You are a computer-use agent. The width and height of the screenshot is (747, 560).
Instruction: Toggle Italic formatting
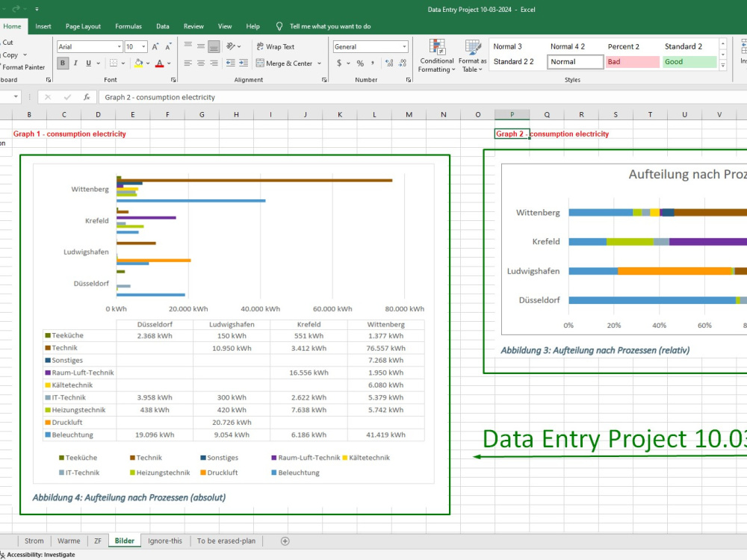(75, 63)
